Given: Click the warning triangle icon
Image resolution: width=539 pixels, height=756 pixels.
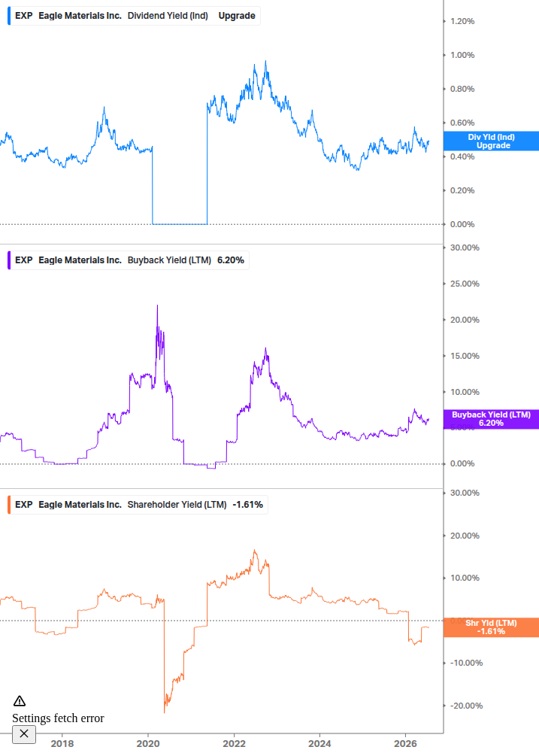Looking at the screenshot, I should pos(20,701).
